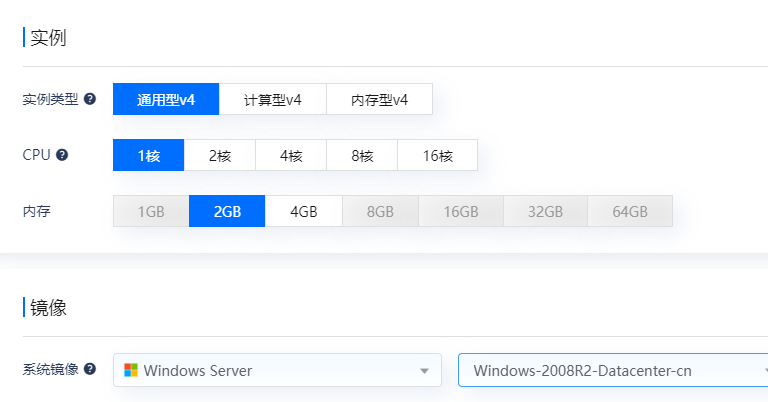Click the greyed-out 8GB memory option

coord(380,211)
